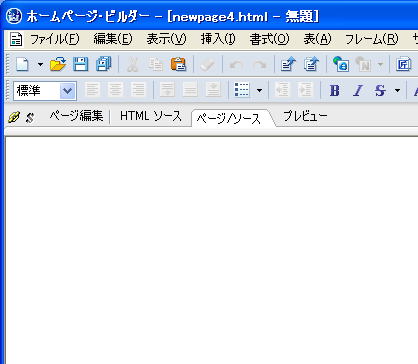Screen dimensions: 418x364
Task: Open the paragraph style 標準 combo box
Action: pos(45,91)
